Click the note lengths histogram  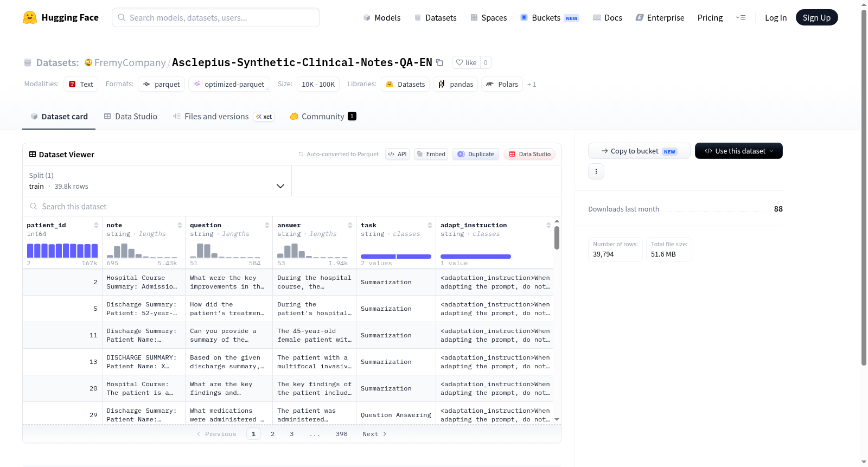142,251
